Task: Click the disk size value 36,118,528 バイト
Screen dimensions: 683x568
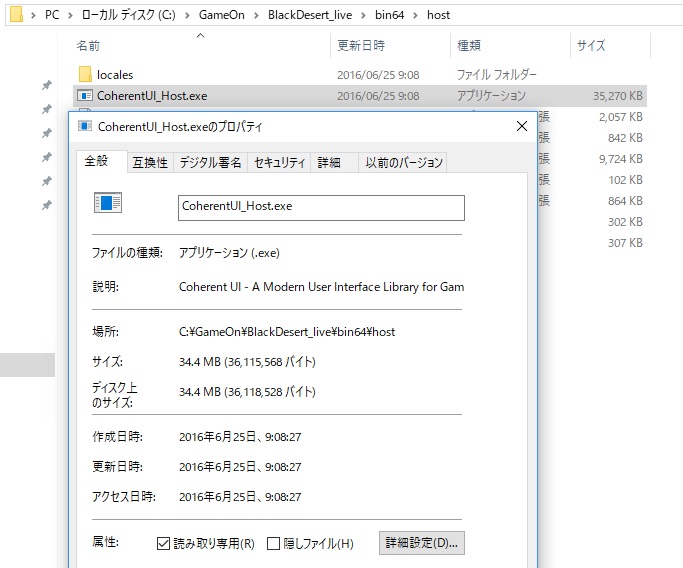Action: pos(247,392)
